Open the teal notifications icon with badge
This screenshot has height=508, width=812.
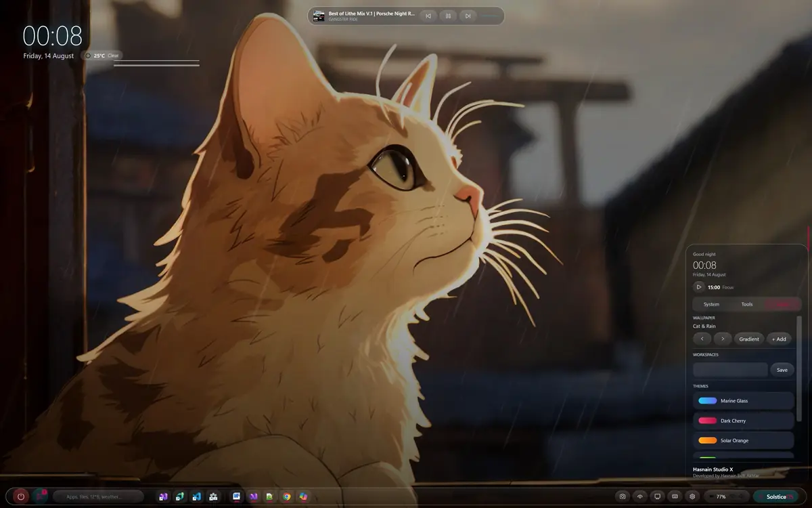41,496
